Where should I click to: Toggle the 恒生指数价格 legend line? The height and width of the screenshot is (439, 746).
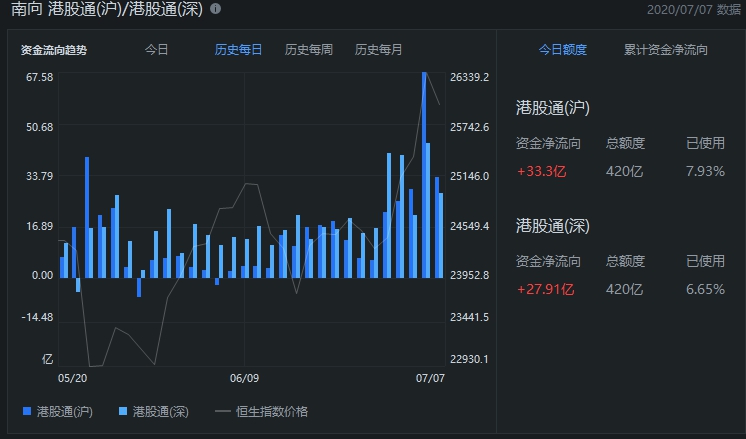[262, 411]
